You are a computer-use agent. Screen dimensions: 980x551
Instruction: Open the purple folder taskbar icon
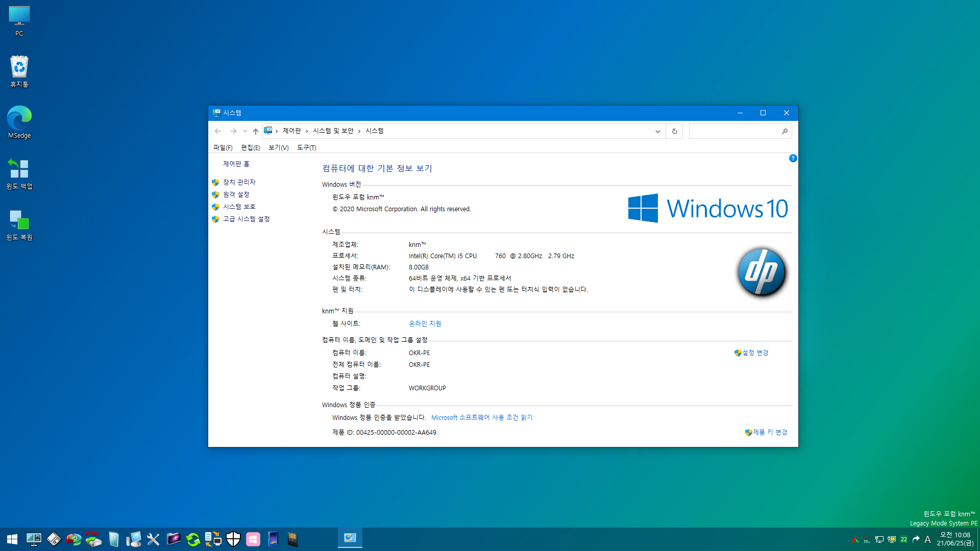[174, 539]
